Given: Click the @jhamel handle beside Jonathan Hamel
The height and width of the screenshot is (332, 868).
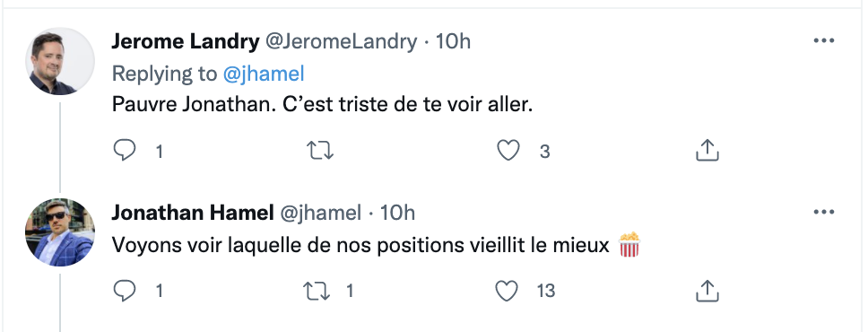Looking at the screenshot, I should click(320, 213).
